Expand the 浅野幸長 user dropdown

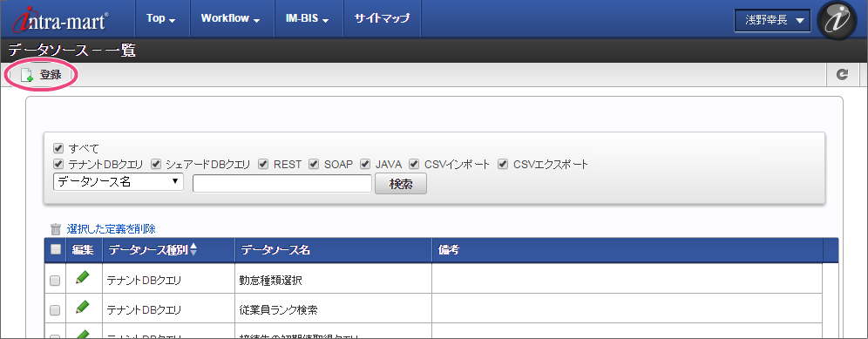click(x=773, y=21)
